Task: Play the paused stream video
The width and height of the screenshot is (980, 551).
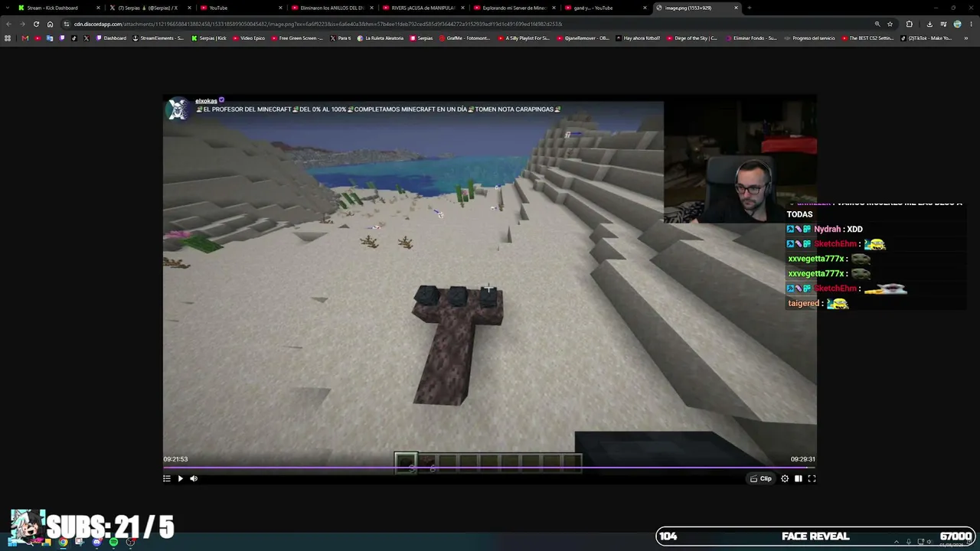Action: coord(180,478)
